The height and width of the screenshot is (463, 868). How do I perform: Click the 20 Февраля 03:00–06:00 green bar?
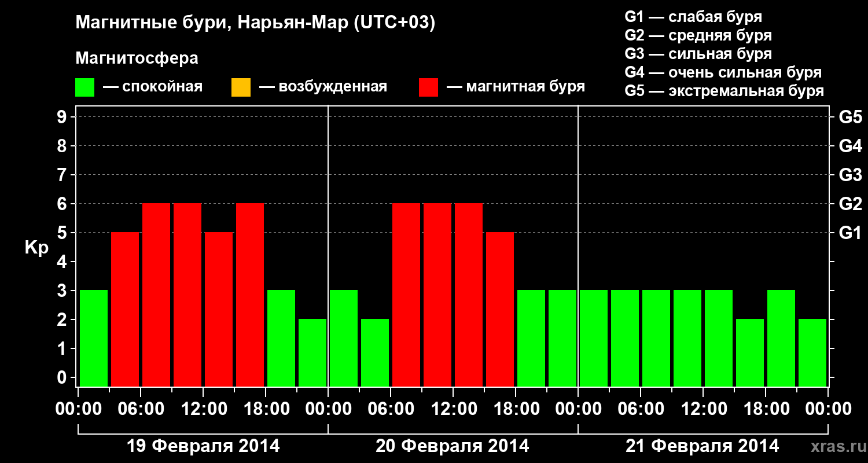point(375,352)
